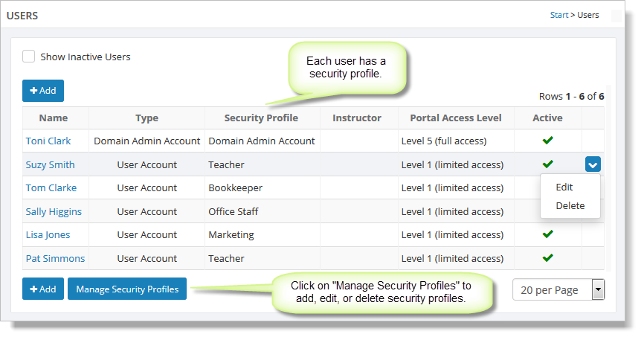Click Suzy Smith's active checkmark icon

coord(548,164)
